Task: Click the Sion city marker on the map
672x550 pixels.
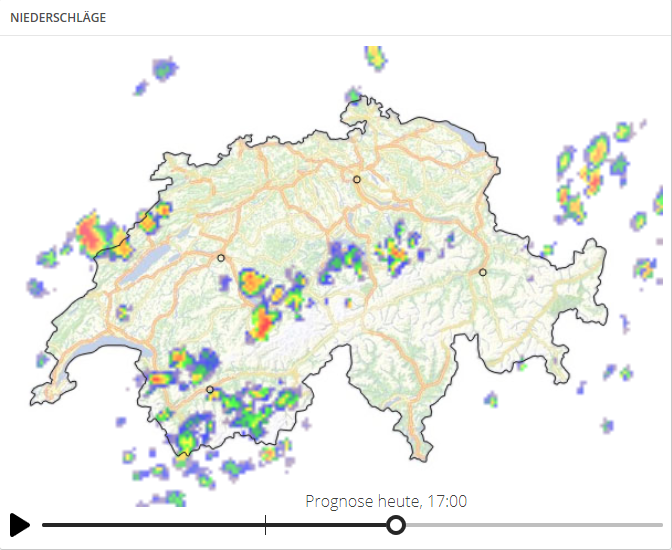Action: pos(210,389)
